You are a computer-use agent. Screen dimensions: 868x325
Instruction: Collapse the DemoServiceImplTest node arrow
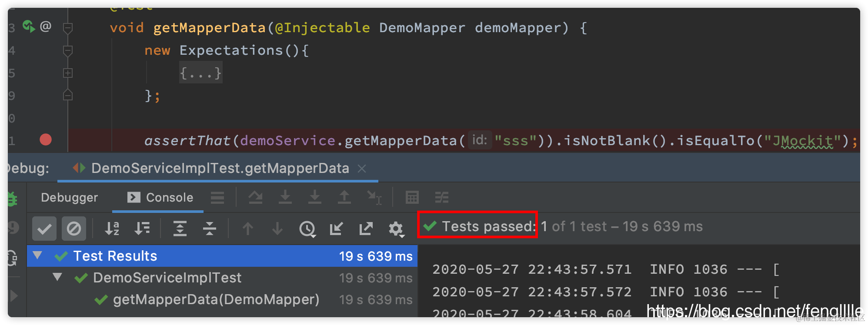tap(57, 277)
